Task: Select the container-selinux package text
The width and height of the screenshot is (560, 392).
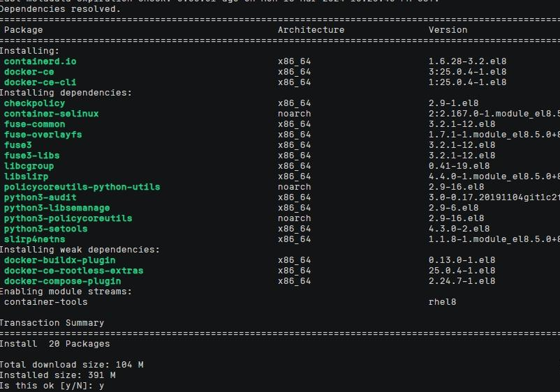Action: point(51,114)
